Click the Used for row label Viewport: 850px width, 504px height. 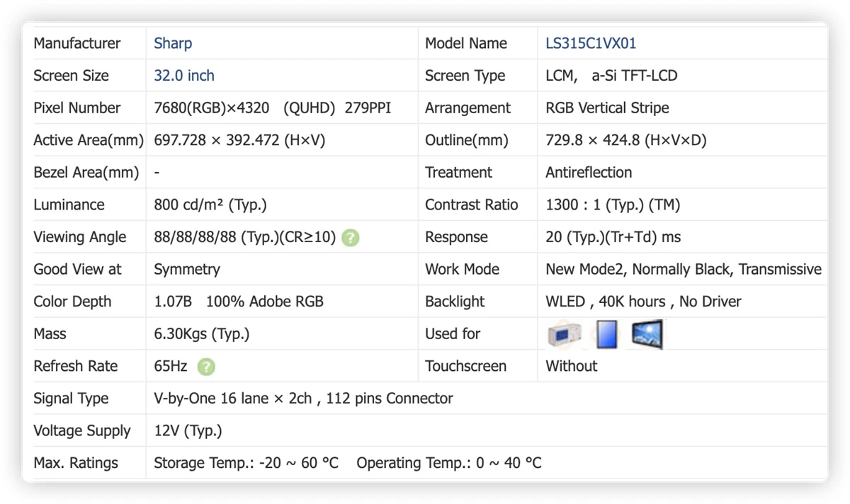[x=453, y=334]
